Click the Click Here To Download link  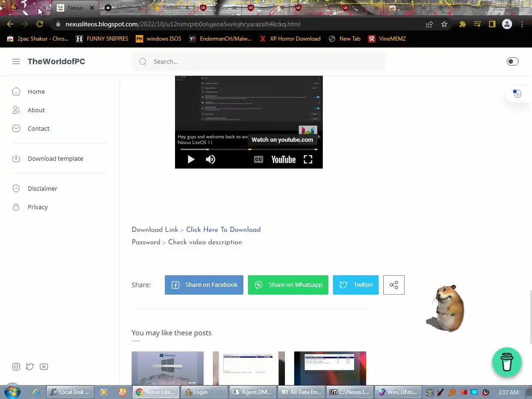[x=223, y=230]
